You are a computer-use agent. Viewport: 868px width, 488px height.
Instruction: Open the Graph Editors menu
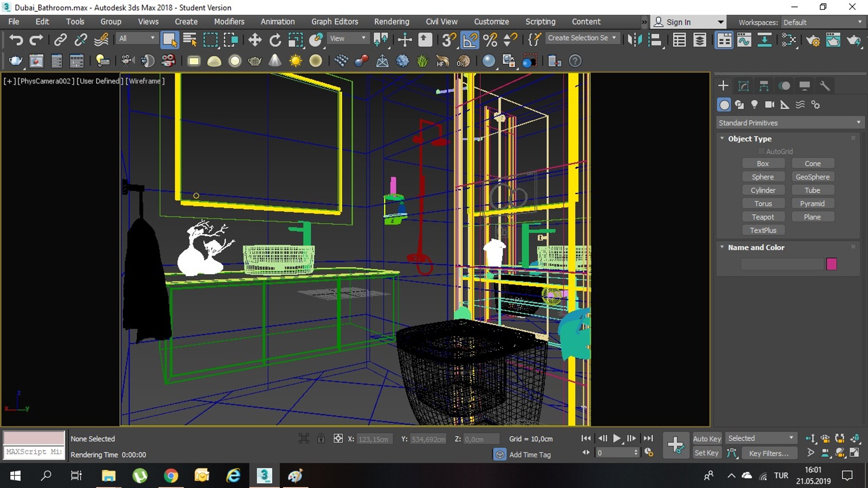(x=335, y=22)
